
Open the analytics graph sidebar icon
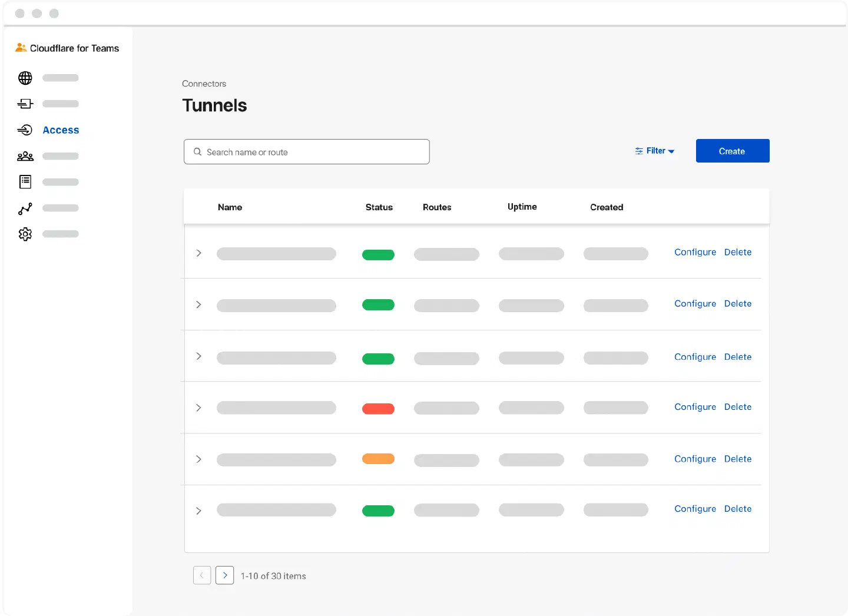[x=25, y=208]
